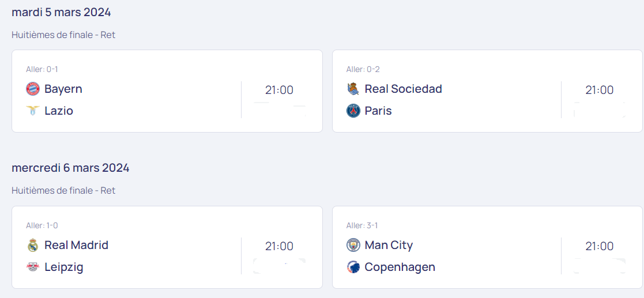Click the Man City club crest
Screen dimensions: 644x298
pos(353,245)
